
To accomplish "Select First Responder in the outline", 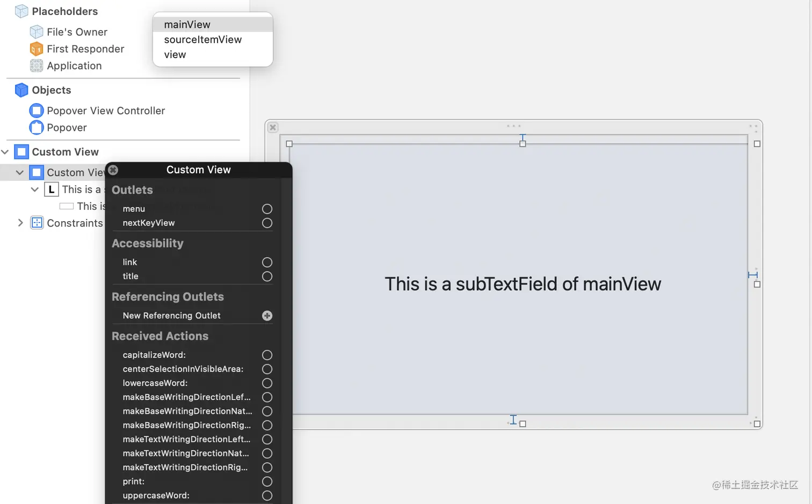I will click(85, 49).
